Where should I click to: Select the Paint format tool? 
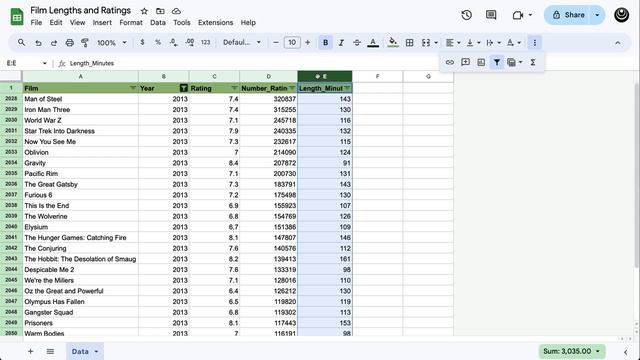[85, 42]
